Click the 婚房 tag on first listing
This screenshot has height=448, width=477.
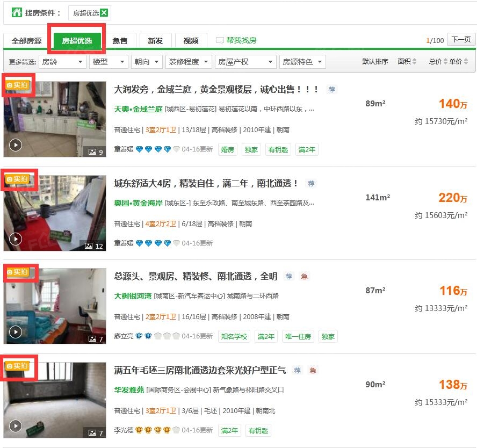pyautogui.click(x=228, y=149)
